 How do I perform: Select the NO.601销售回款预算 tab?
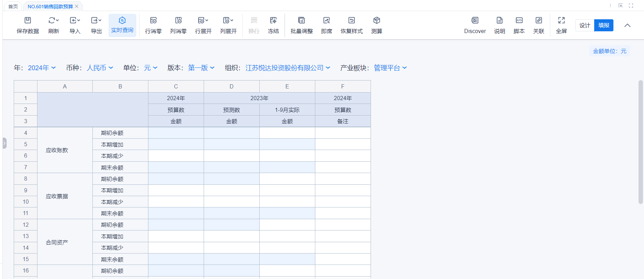pos(50,7)
